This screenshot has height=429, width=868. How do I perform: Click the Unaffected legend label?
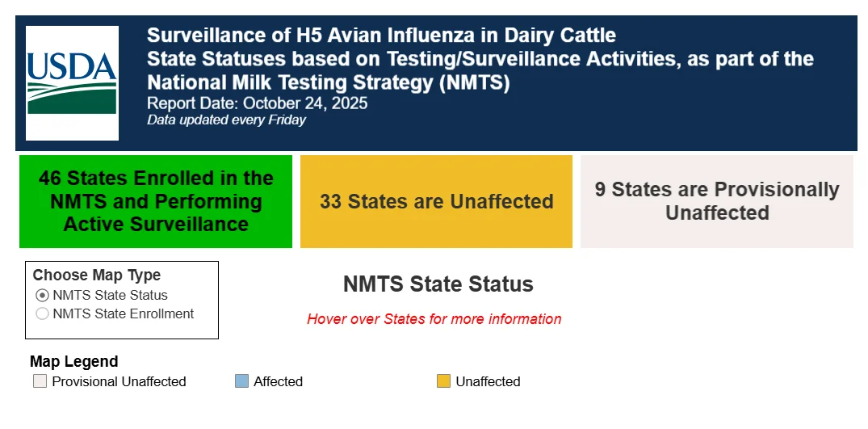[x=489, y=381]
